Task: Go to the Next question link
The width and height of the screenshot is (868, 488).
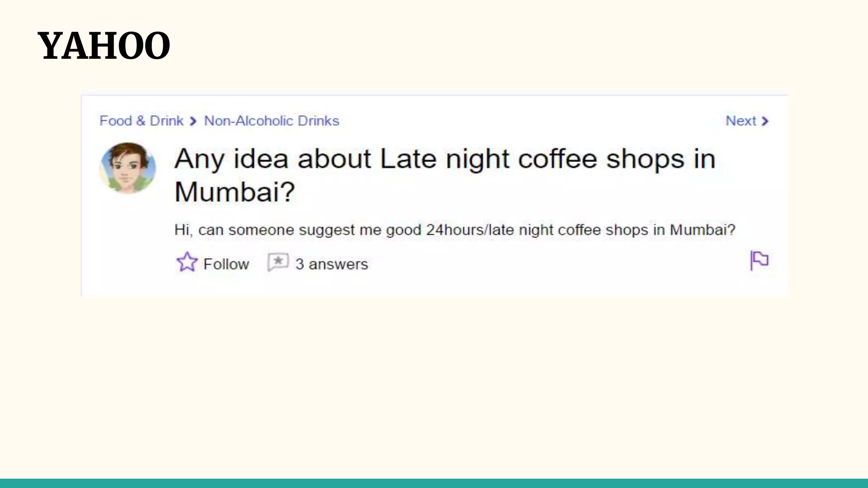Action: pyautogui.click(x=741, y=121)
